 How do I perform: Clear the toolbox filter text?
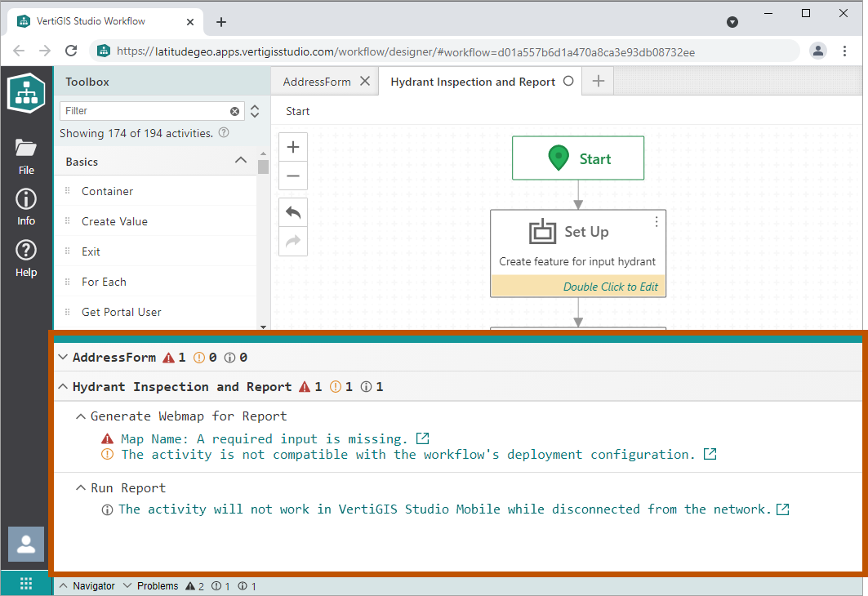[235, 111]
